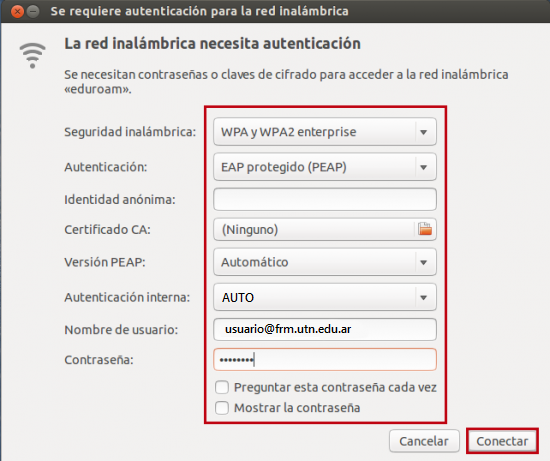Image resolution: width=550 pixels, height=461 pixels.
Task: Click the 'Automático' PEAP version box
Action: 325,262
